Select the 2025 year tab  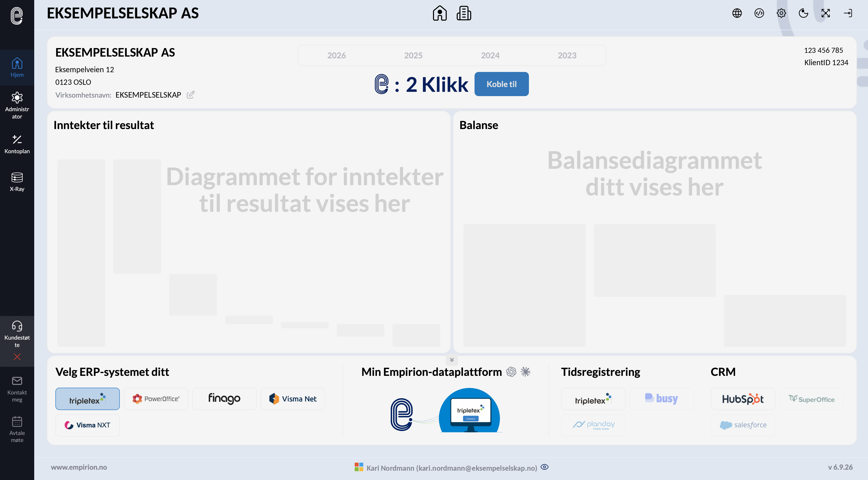[413, 55]
